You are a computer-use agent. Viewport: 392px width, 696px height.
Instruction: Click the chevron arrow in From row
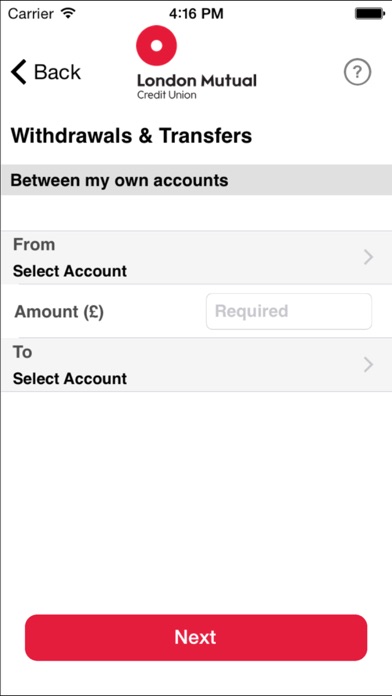[x=368, y=257]
